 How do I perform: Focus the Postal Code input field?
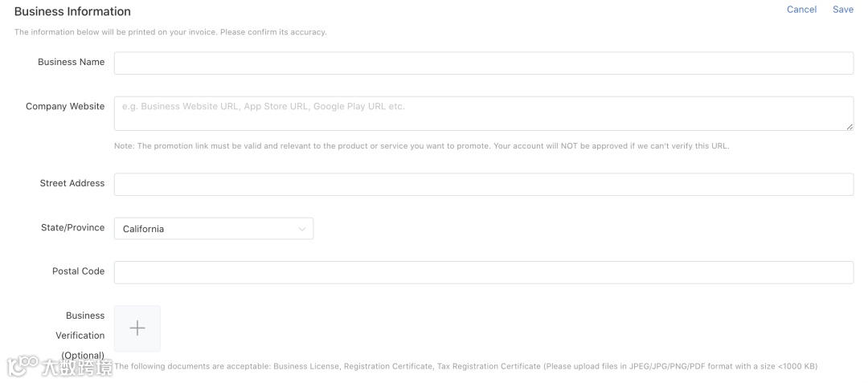coord(484,272)
